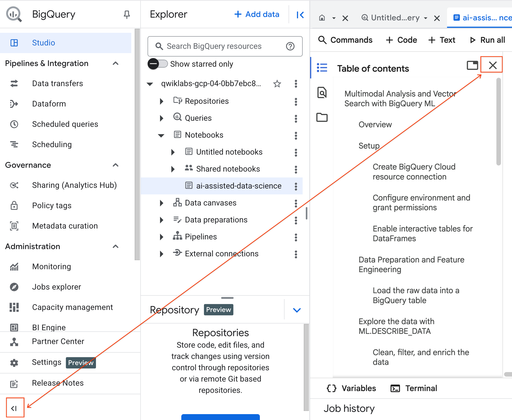
Task: Open the Terminal tab at bottom
Action: coord(414,388)
